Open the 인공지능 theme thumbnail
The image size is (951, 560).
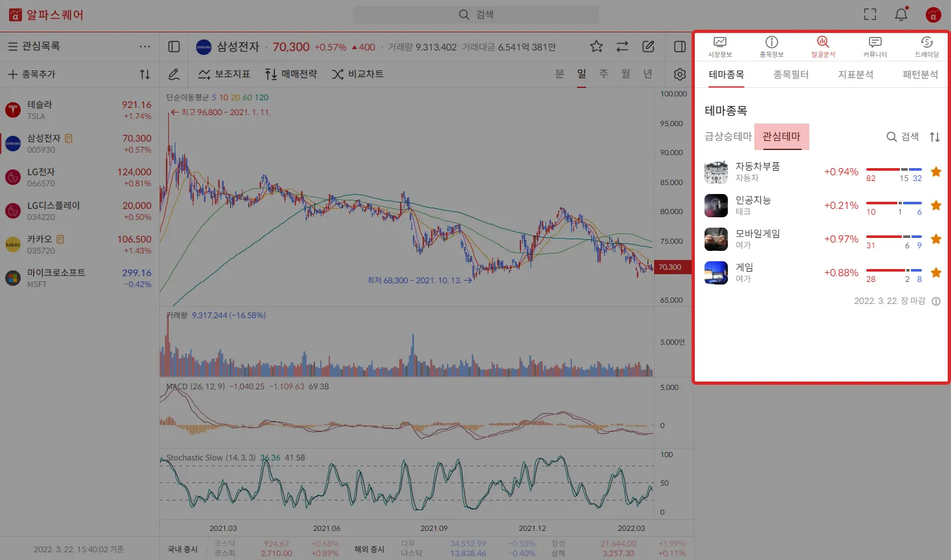pyautogui.click(x=716, y=206)
